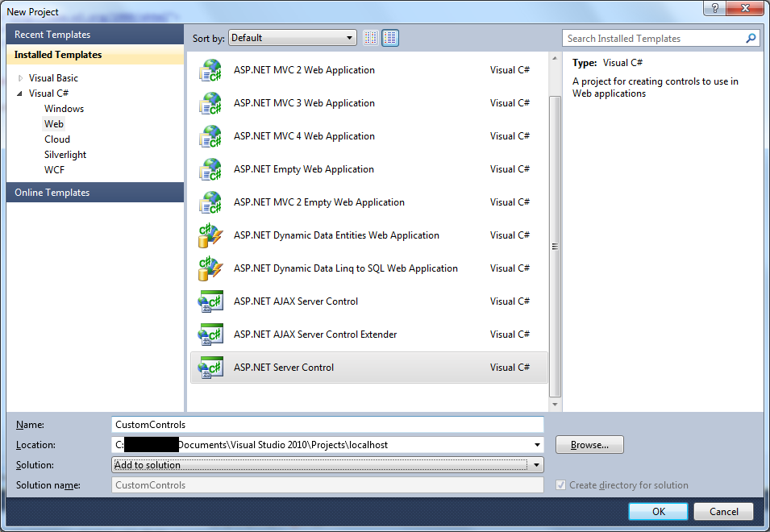Select ASP.NET MVC 2 Empty Web Application text
Image resolution: width=770 pixels, height=532 pixels.
tap(318, 202)
